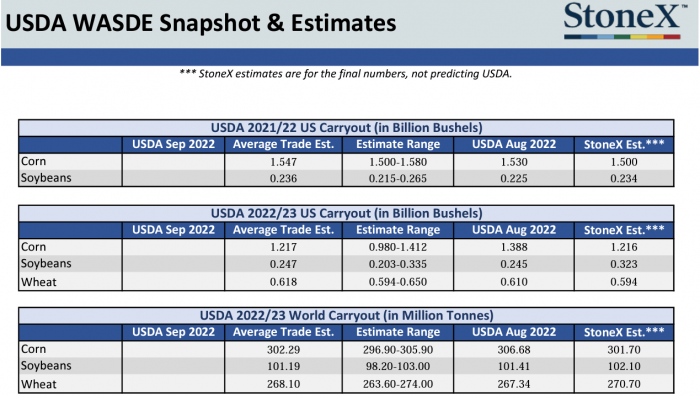Viewport: 700px width, 396px height.
Task: Click the empty USDA Sep 2022 Corn cell in the 2021/22 table
Action: (173, 162)
